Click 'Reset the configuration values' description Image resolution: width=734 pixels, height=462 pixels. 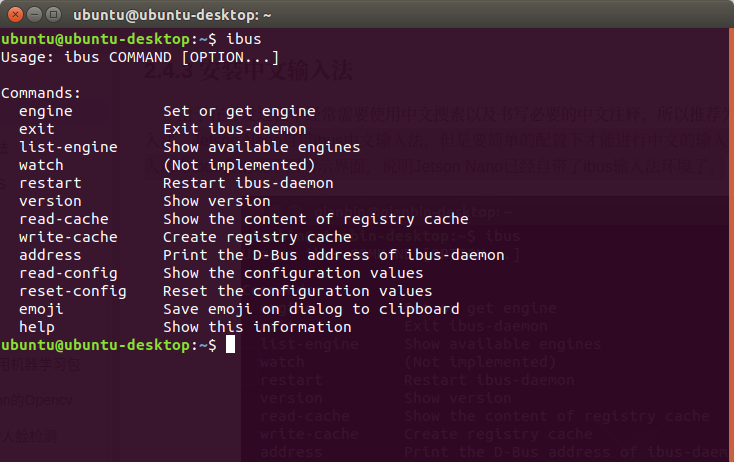(x=298, y=291)
